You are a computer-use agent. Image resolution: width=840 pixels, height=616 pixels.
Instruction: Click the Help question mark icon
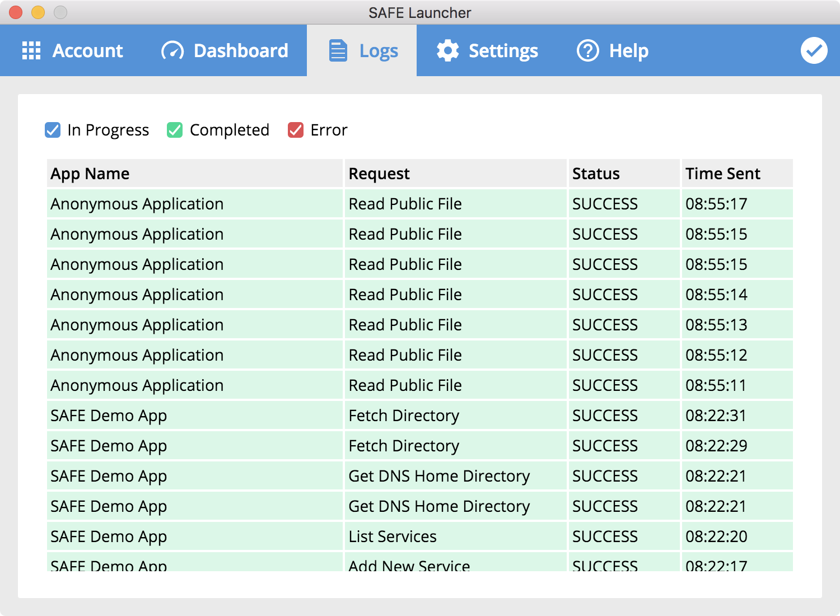point(588,50)
